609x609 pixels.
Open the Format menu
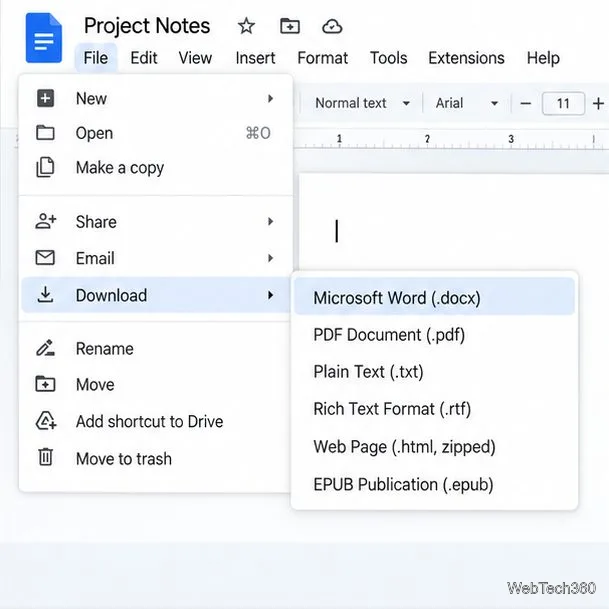(322, 58)
